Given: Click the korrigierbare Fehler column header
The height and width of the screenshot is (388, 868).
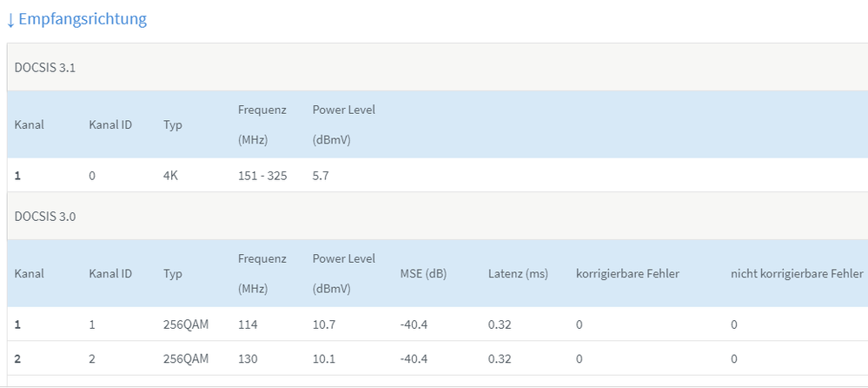Looking at the screenshot, I should (627, 273).
